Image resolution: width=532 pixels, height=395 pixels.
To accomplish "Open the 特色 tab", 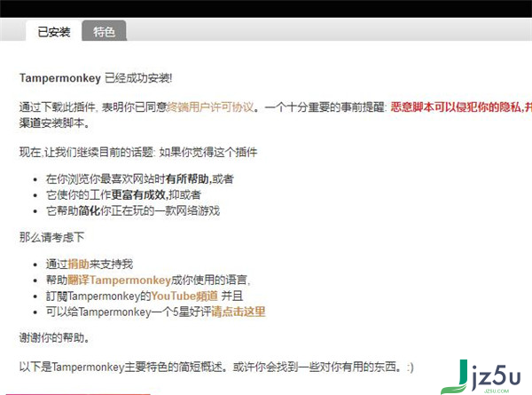I will click(104, 32).
